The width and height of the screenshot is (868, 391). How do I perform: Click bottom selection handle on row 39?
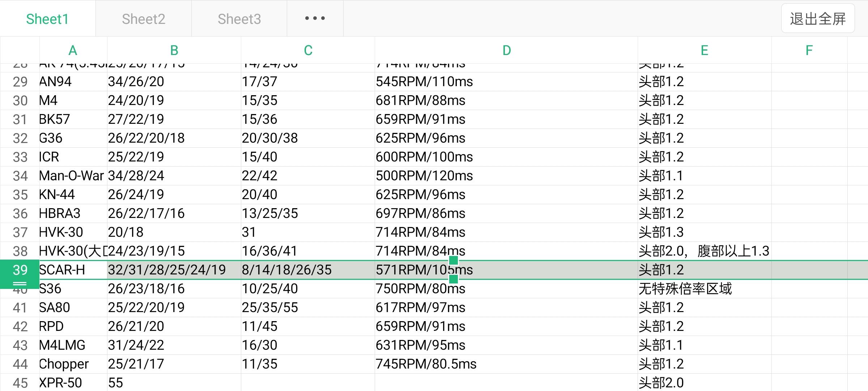453,279
